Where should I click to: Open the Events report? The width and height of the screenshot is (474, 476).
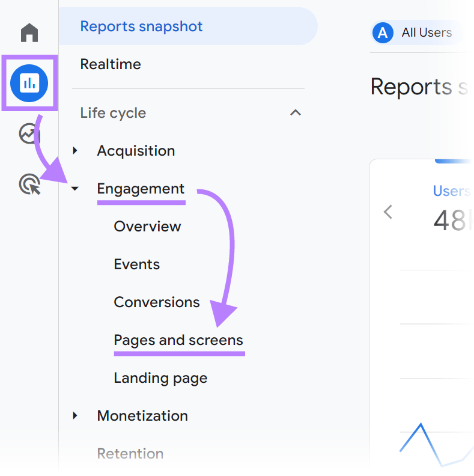[137, 264]
